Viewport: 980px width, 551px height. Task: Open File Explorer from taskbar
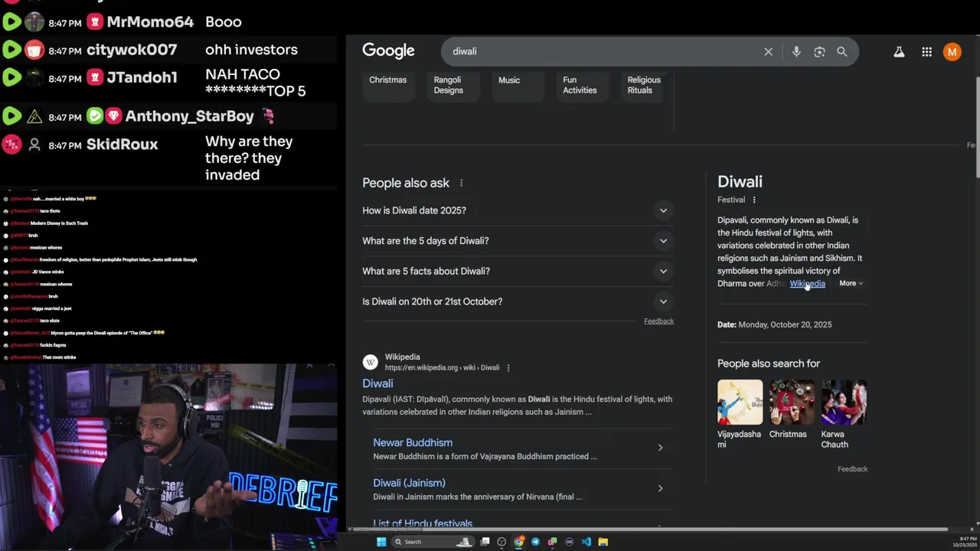(603, 542)
